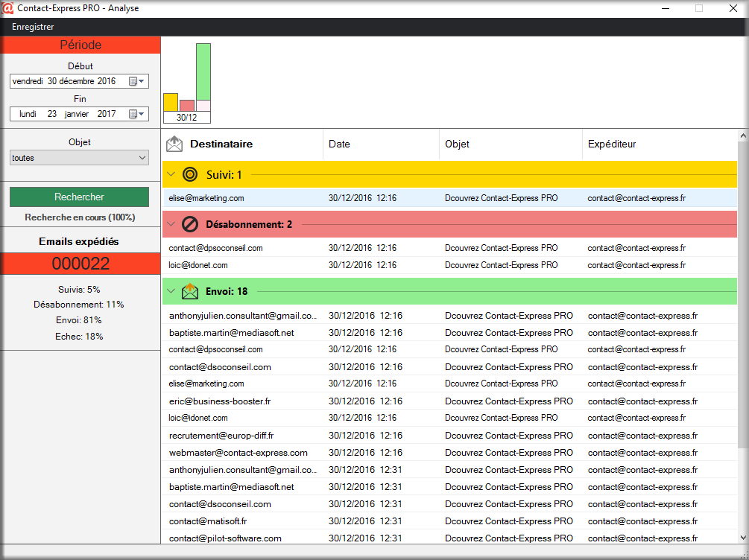
Task: Click the Emails expédiés heading
Action: (x=79, y=241)
